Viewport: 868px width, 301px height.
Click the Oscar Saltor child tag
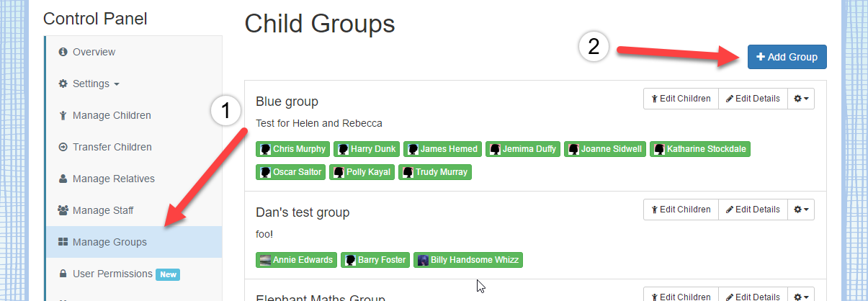point(291,172)
